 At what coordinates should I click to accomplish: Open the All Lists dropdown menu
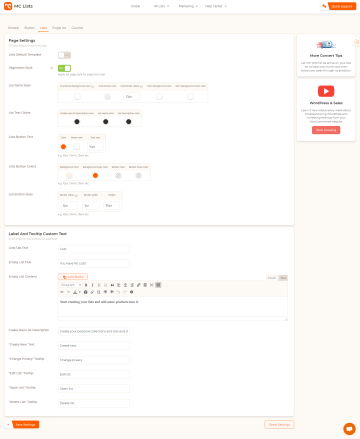pyautogui.click(x=161, y=6)
